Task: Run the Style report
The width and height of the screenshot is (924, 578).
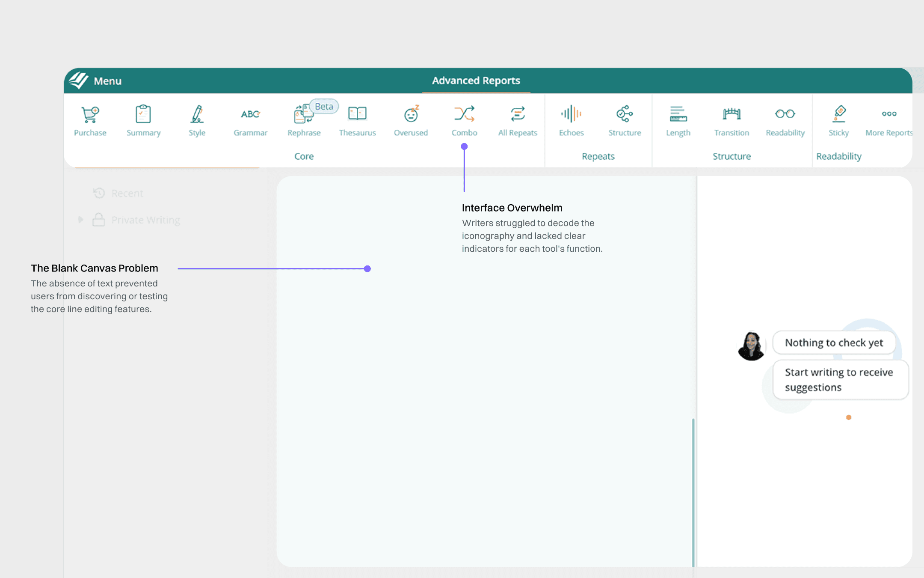Action: (197, 120)
